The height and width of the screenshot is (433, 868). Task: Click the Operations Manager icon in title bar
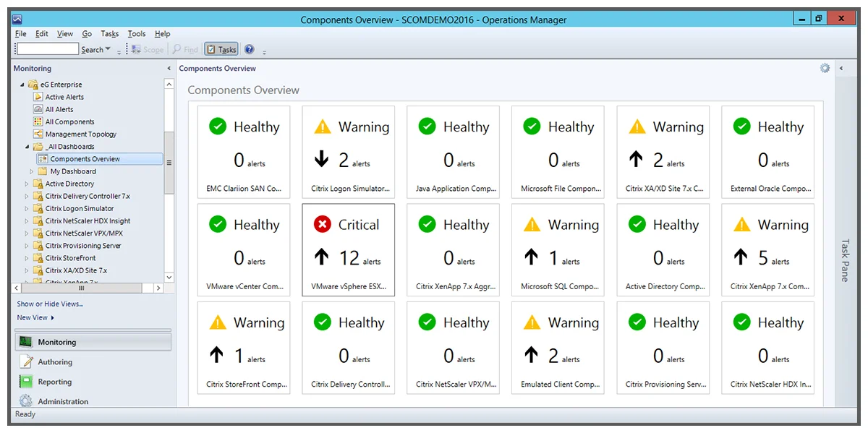tap(18, 20)
